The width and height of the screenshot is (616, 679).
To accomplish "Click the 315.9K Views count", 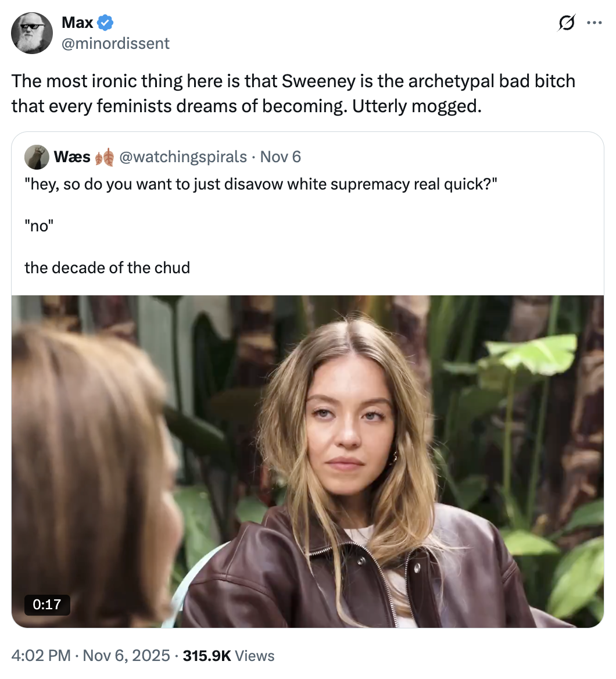I will pyautogui.click(x=228, y=656).
